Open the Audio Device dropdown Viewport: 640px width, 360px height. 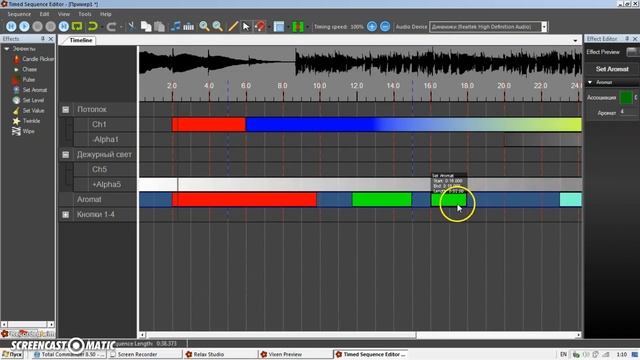(x=544, y=27)
